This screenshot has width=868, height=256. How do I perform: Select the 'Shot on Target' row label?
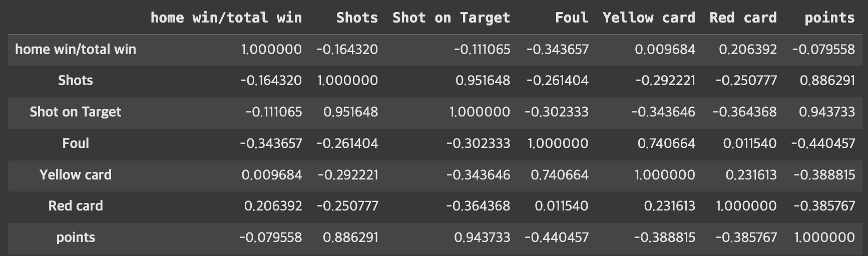(x=76, y=112)
